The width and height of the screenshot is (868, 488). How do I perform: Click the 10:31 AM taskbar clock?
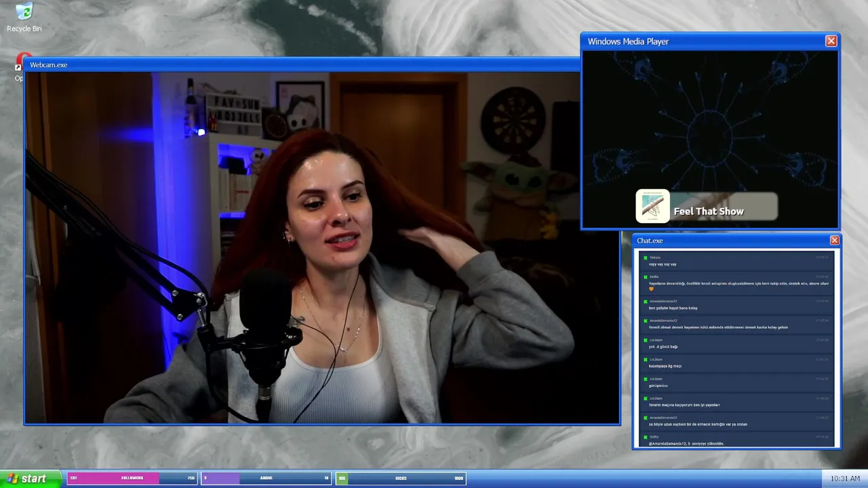[845, 479]
